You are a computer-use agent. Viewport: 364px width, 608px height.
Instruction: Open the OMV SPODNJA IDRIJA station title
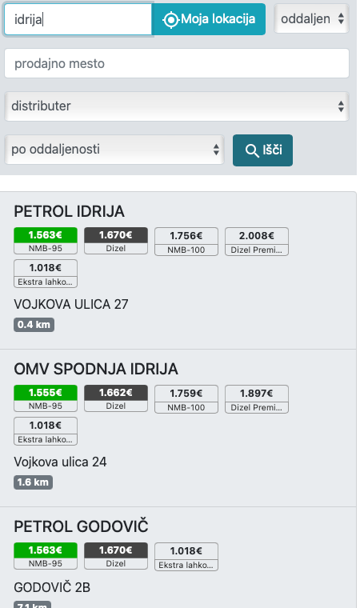pos(96,369)
